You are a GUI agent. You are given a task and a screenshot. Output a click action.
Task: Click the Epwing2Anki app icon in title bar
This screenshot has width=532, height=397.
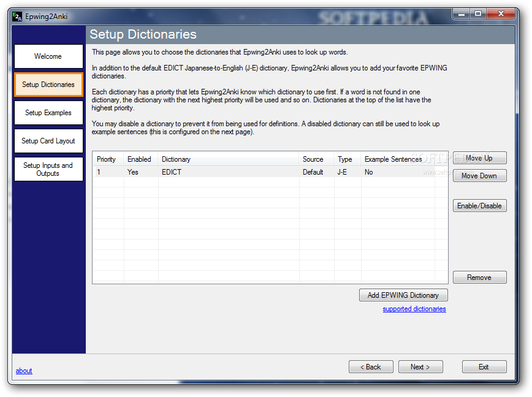pyautogui.click(x=17, y=17)
